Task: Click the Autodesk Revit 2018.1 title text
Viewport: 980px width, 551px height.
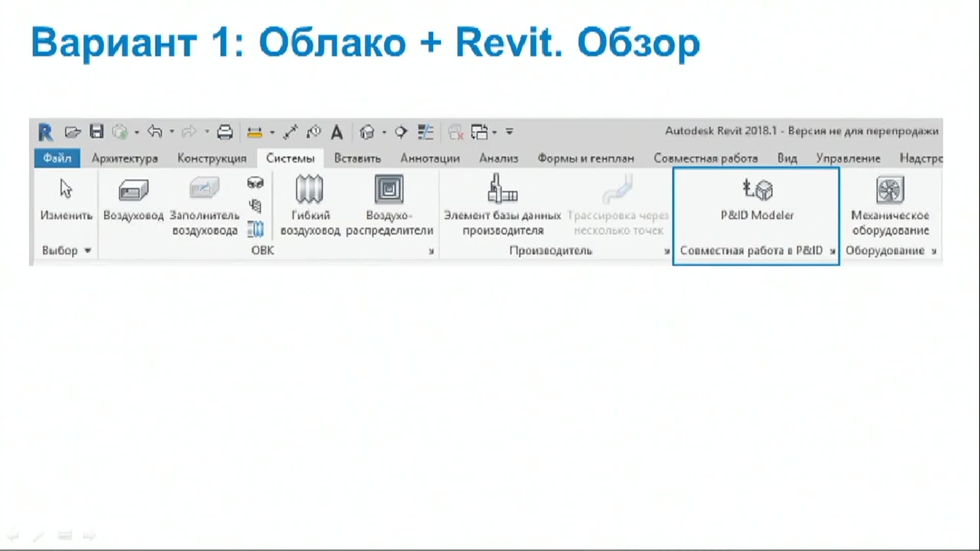Action: (x=721, y=131)
